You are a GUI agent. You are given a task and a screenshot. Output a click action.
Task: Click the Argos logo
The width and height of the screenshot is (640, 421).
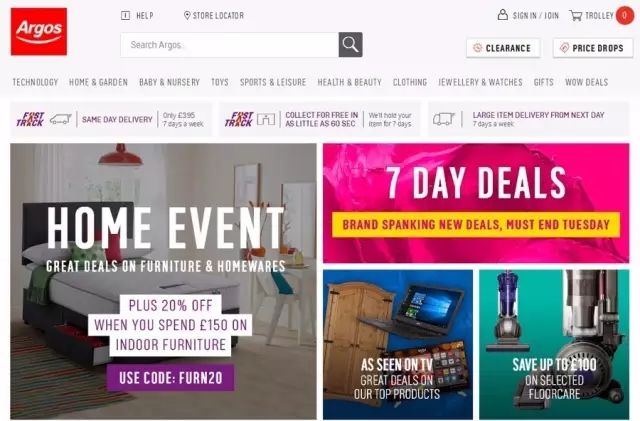tap(39, 31)
